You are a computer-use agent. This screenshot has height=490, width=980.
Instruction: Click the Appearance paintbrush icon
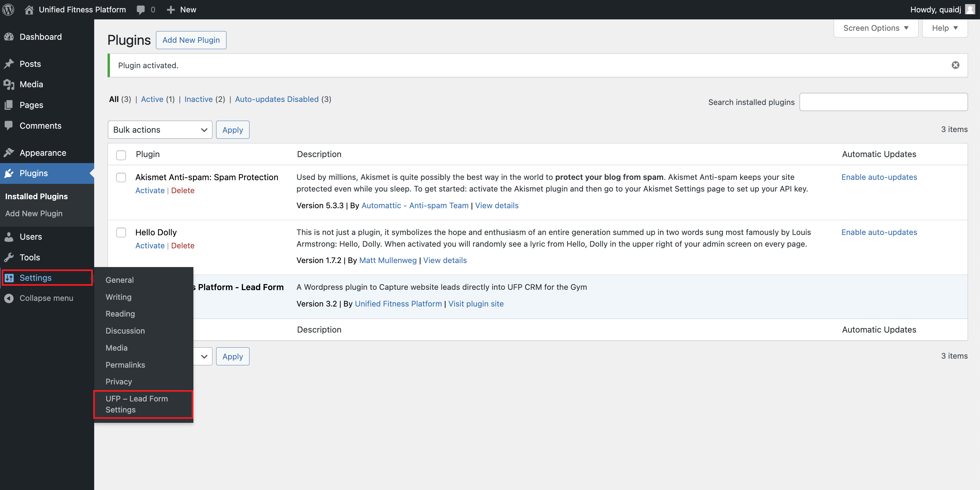tap(9, 153)
